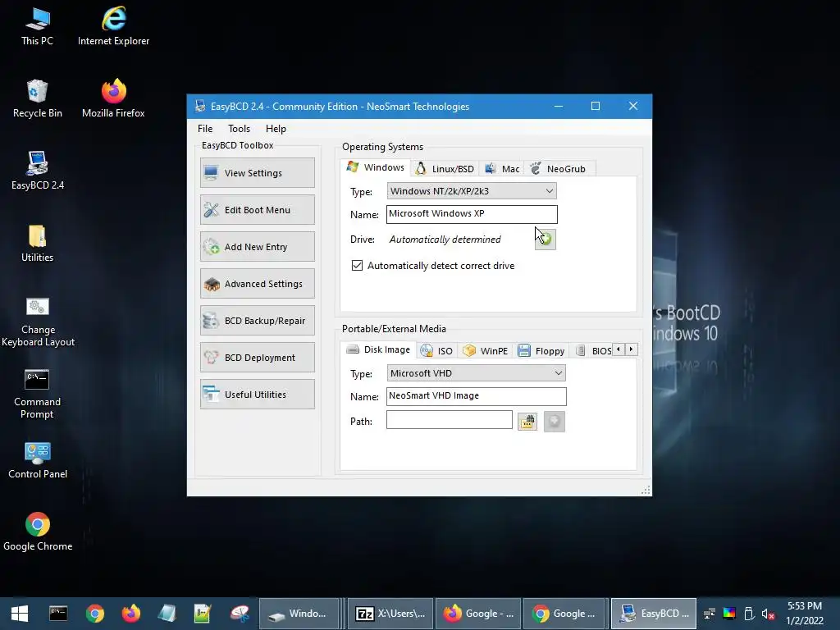Image resolution: width=840 pixels, height=630 pixels.
Task: Click the network tray icon
Action: tap(710, 614)
